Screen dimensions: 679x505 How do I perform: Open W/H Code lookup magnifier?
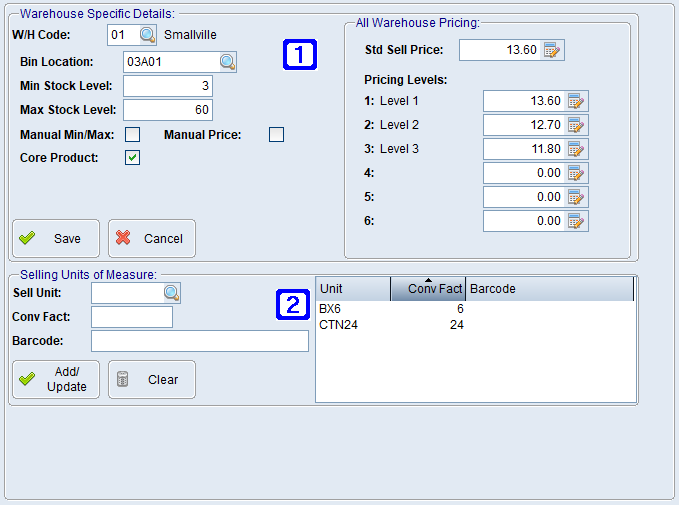(x=148, y=35)
